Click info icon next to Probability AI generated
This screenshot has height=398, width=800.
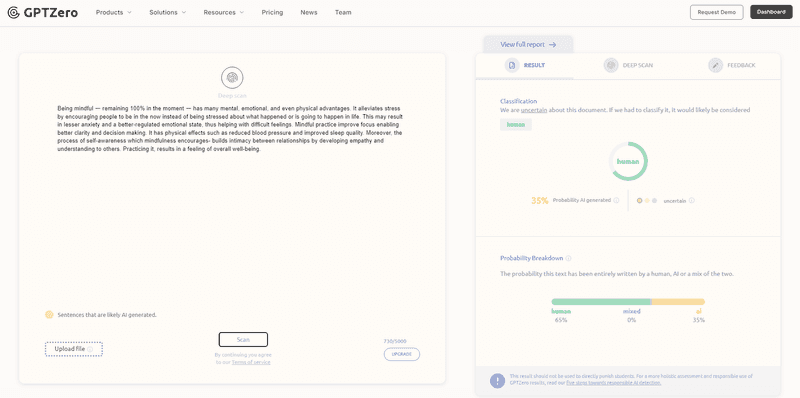tap(616, 201)
